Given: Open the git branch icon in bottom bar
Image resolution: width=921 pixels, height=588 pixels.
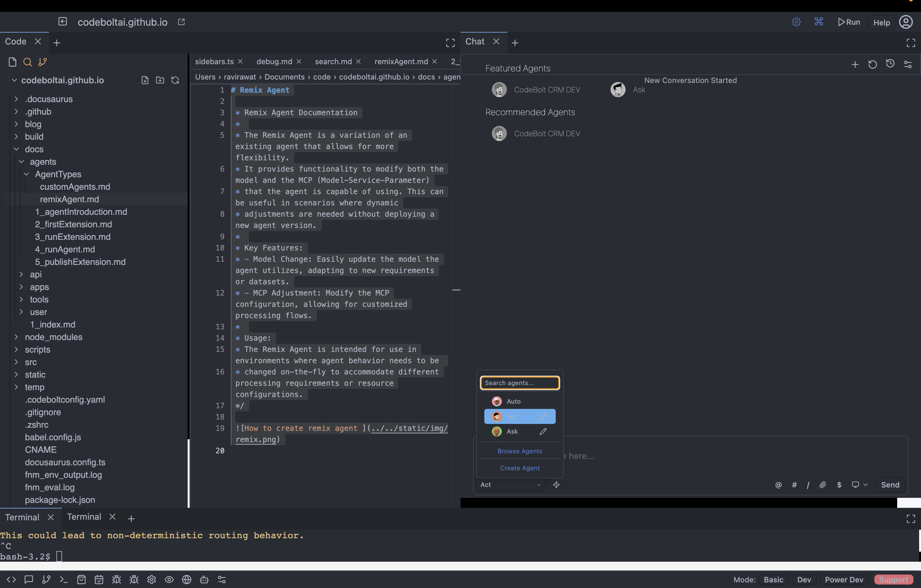Looking at the screenshot, I should point(46,580).
